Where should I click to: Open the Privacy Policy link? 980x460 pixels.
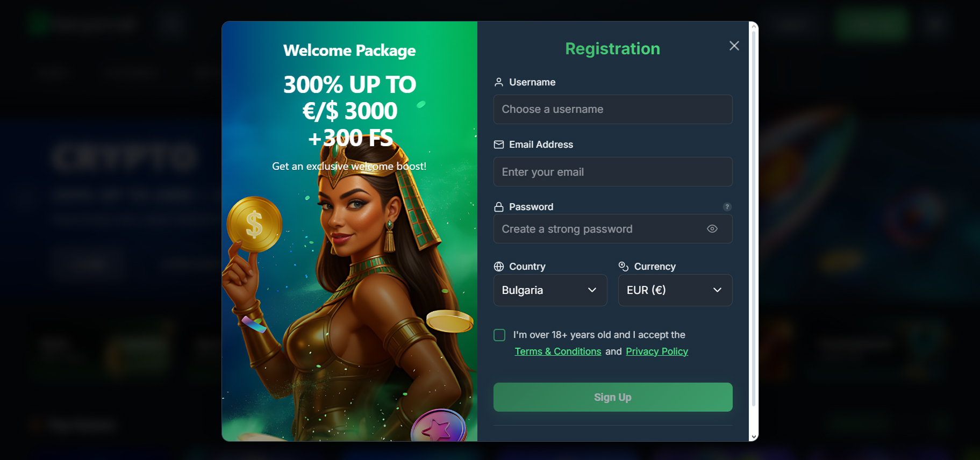[x=657, y=351]
